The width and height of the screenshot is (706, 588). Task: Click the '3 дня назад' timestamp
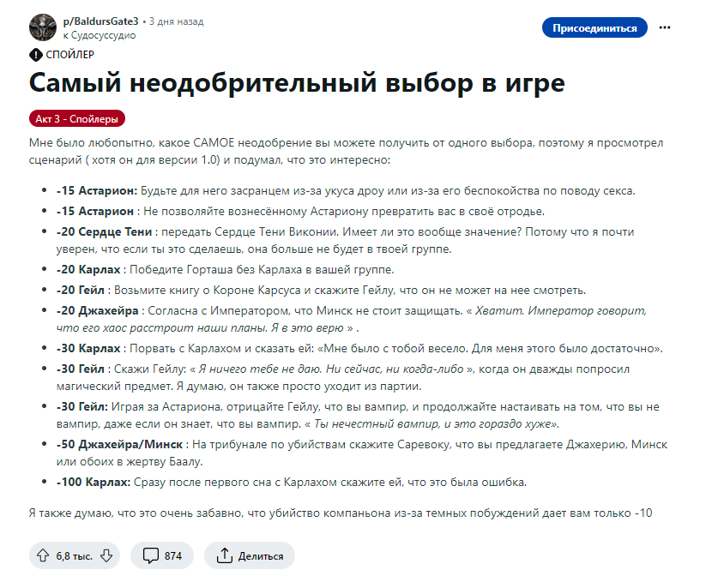178,21
